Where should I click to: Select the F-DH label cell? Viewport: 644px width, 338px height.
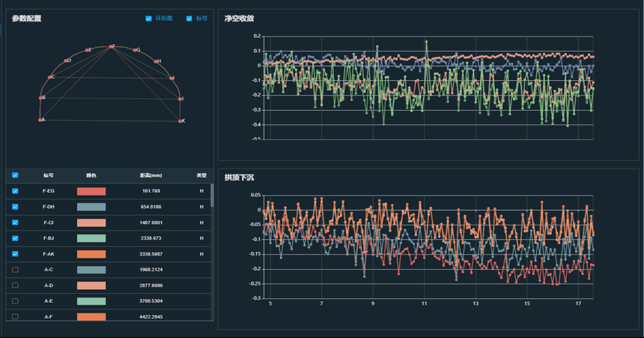point(49,207)
